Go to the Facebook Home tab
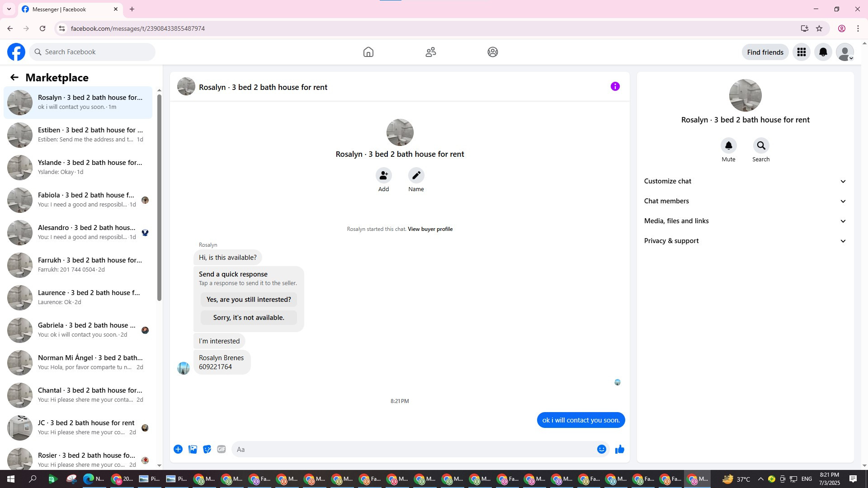 (x=368, y=52)
